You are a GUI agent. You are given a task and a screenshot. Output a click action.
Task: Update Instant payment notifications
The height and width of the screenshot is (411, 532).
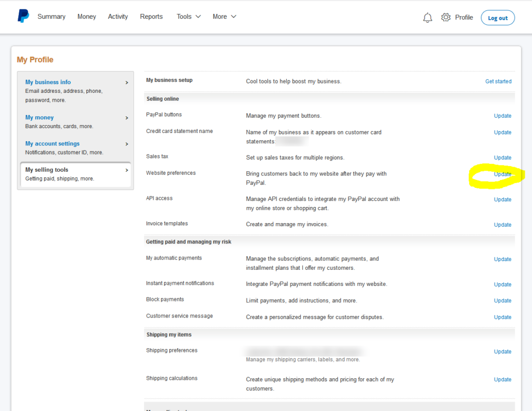(x=502, y=284)
